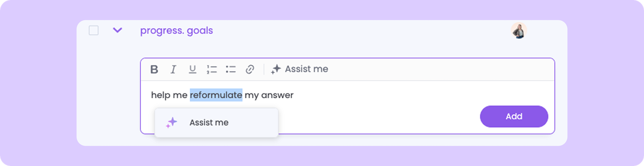
Task: Click the Assist me label in toolbar
Action: 306,69
